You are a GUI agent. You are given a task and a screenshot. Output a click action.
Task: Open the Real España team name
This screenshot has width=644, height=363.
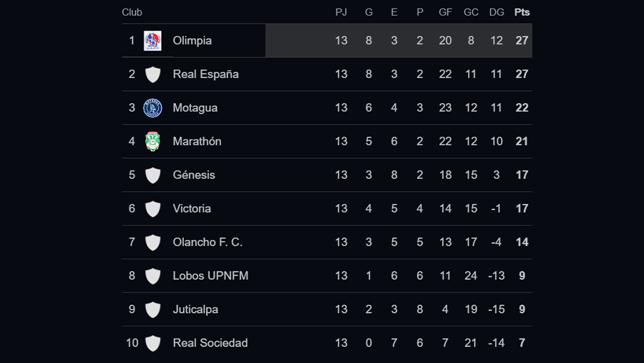point(206,74)
